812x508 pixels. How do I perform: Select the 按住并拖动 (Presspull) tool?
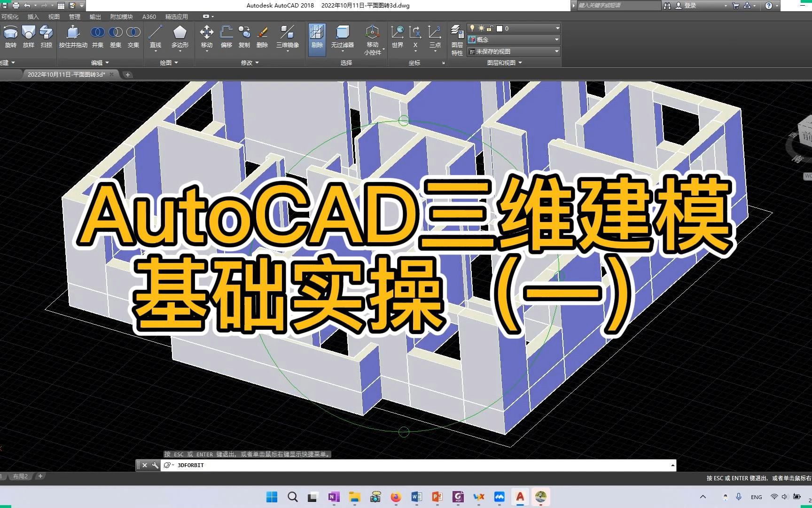(x=73, y=38)
